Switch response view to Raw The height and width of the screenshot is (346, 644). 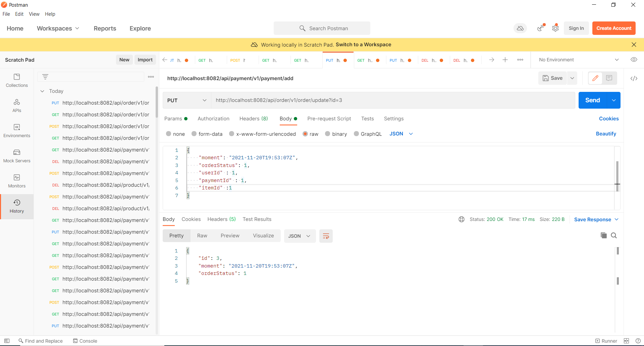(202, 236)
